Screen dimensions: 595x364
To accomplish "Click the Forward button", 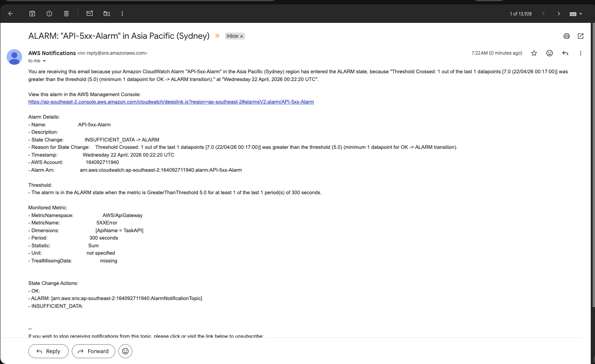I will click(93, 351).
